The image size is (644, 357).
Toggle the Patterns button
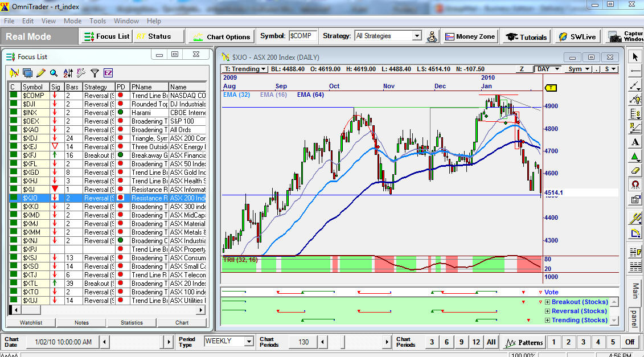pyautogui.click(x=524, y=342)
